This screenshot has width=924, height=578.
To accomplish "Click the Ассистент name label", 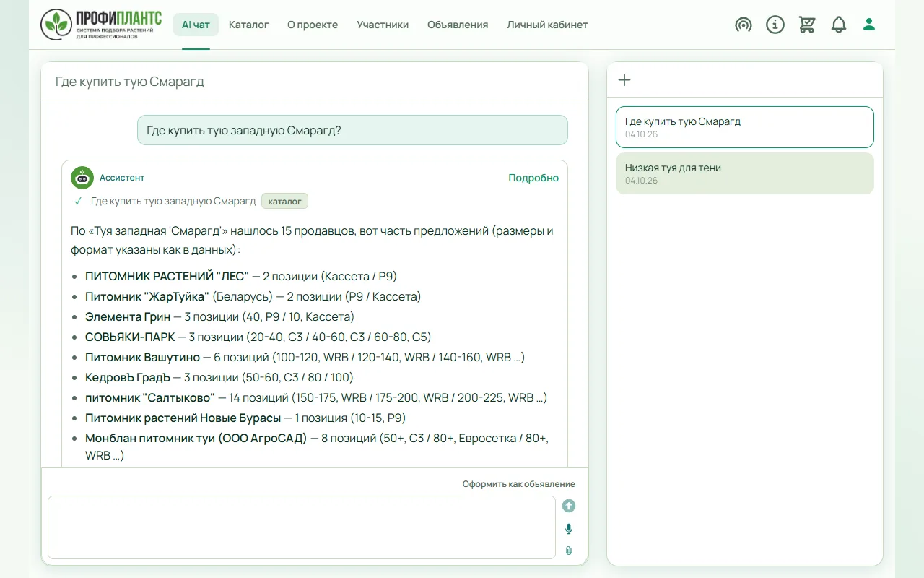I will (x=122, y=178).
